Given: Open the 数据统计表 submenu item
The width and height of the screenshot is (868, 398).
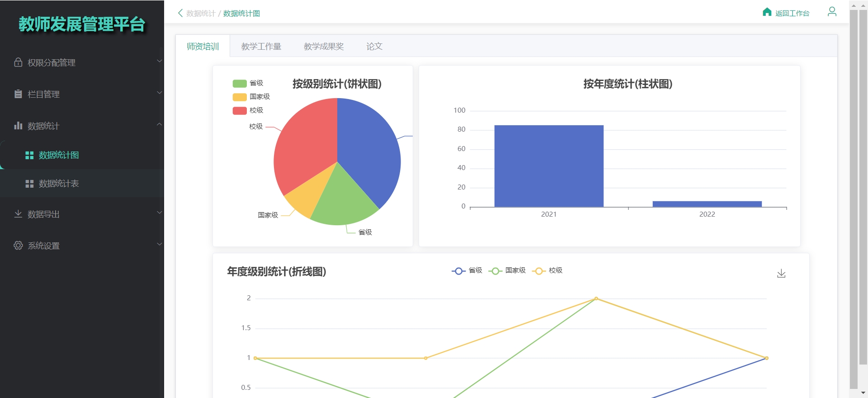Looking at the screenshot, I should (82, 184).
